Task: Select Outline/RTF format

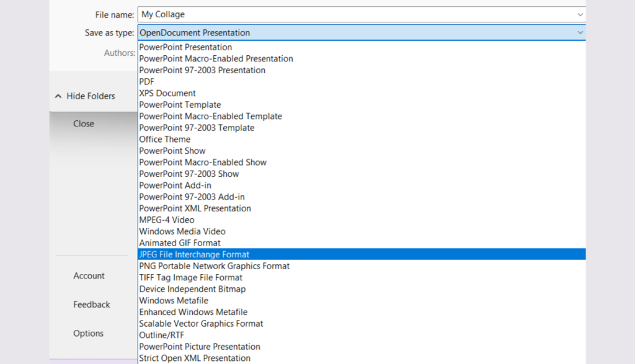Action: tap(362, 335)
